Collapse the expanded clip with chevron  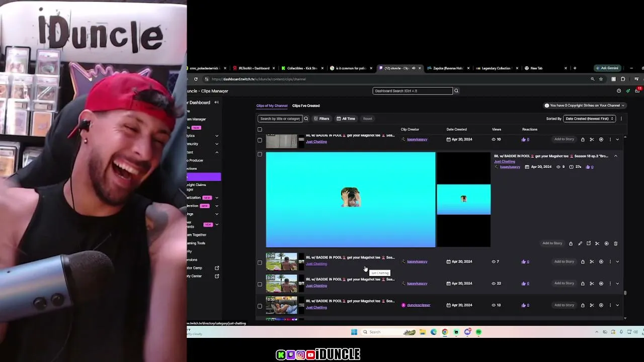click(615, 156)
